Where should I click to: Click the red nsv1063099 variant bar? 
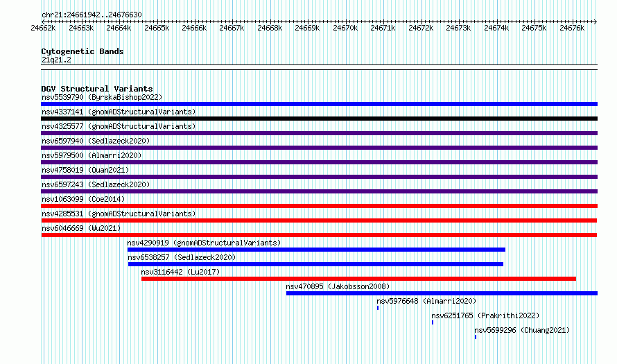(319, 206)
